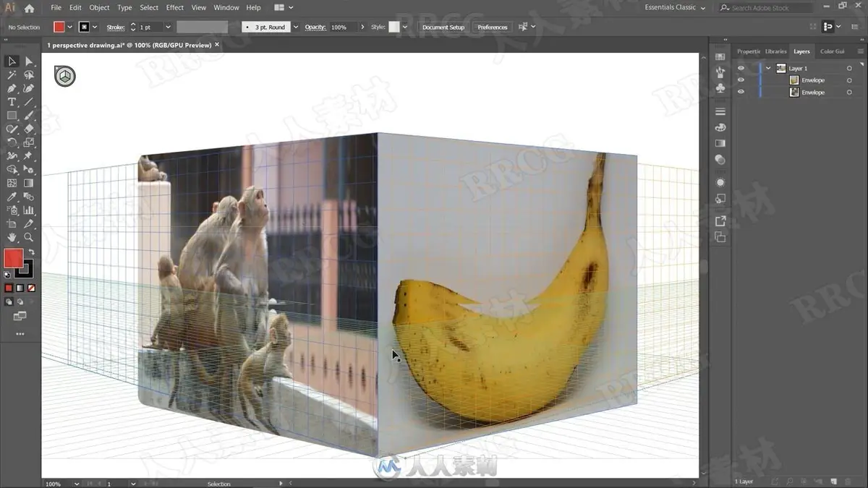The width and height of the screenshot is (868, 488).
Task: Select the Rotate tool
Action: tap(12, 142)
